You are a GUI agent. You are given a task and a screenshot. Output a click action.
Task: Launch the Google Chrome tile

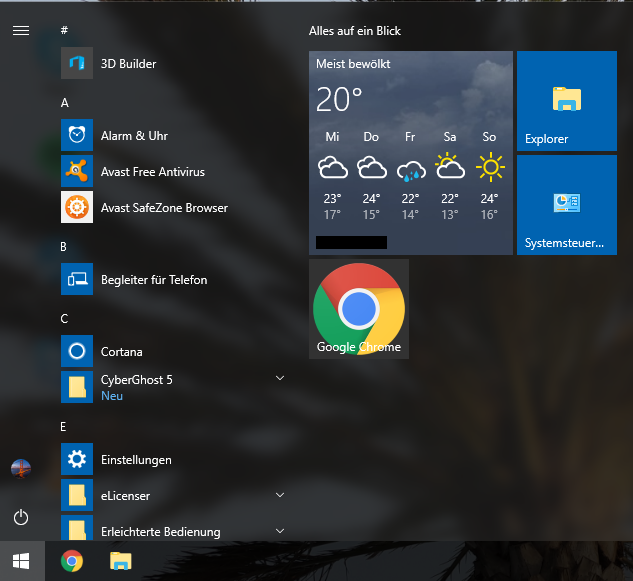pyautogui.click(x=359, y=309)
